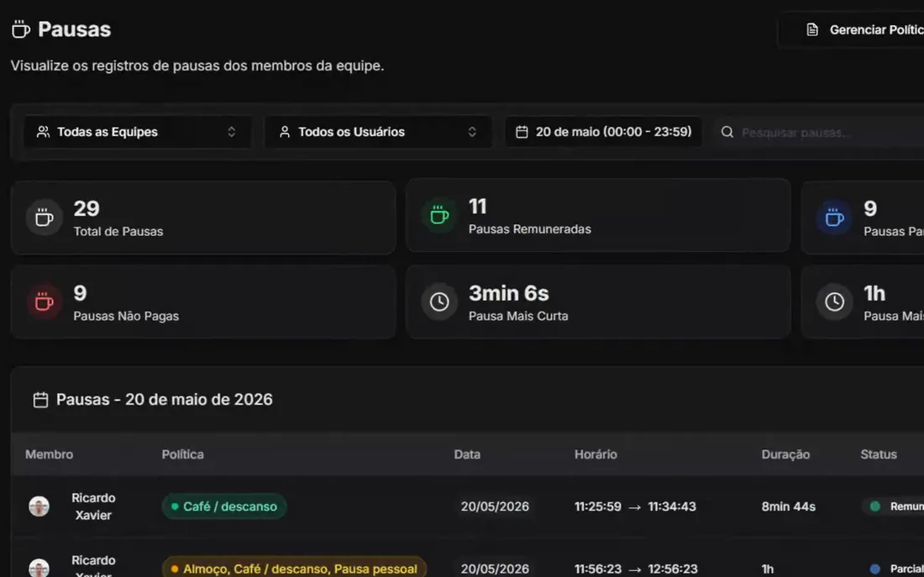
Task: Click the green cup icon on Pausas Remuneradas
Action: pos(439,215)
